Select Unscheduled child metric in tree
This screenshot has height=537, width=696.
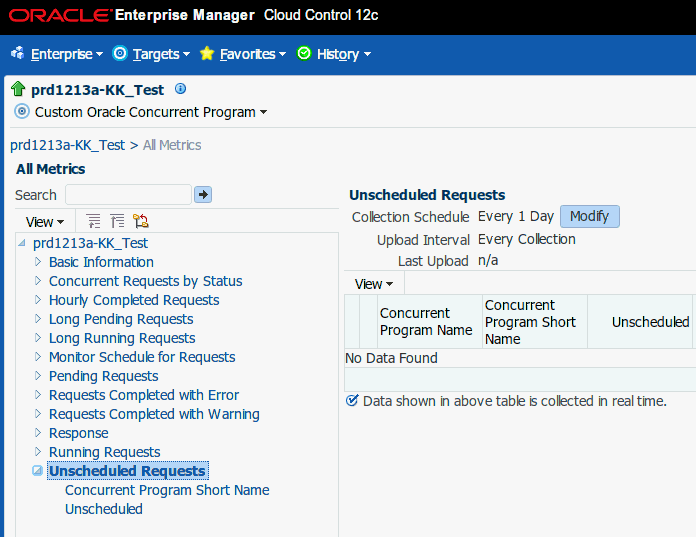104,509
